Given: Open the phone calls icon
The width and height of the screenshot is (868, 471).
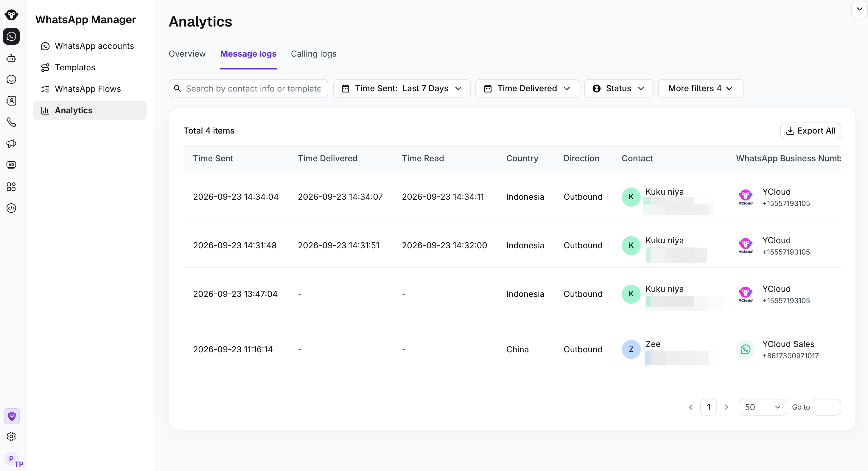Looking at the screenshot, I should point(11,122).
